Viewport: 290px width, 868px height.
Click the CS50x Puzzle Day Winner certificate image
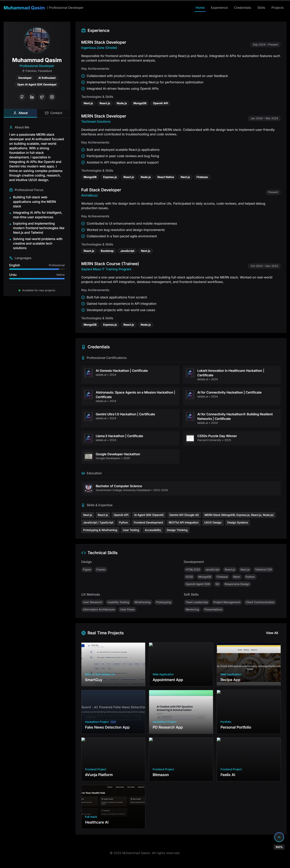click(x=190, y=438)
